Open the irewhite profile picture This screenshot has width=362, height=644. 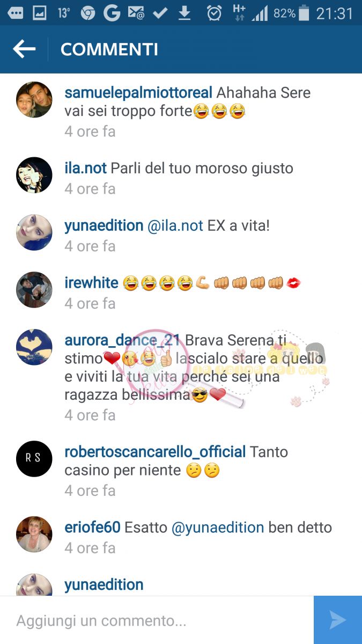pos(34,290)
